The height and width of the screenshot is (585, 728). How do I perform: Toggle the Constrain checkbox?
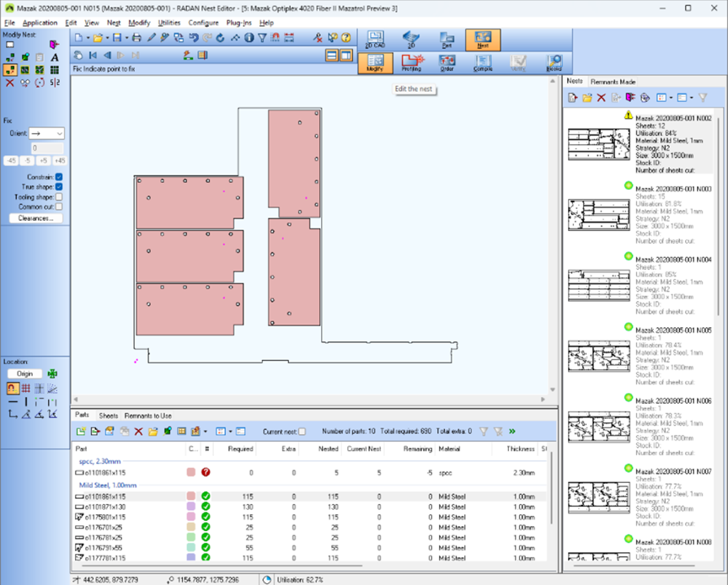tap(59, 177)
